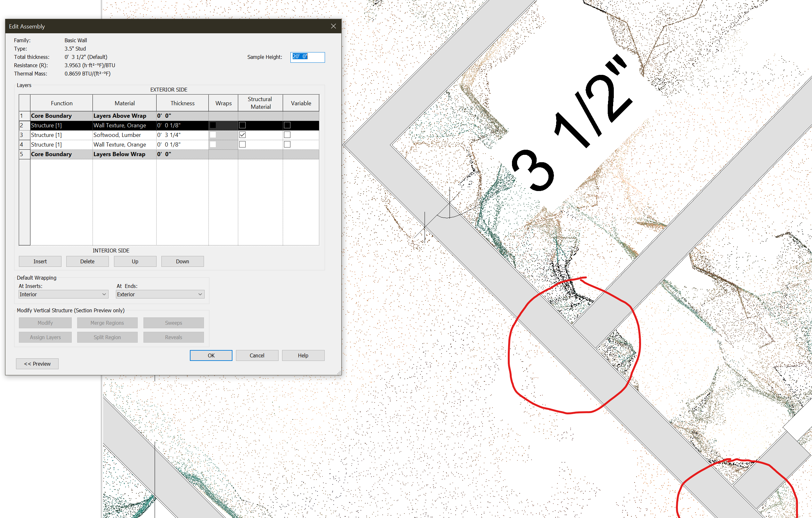Toggle Structural Material checkbox in row 2
The width and height of the screenshot is (812, 518).
coord(242,125)
